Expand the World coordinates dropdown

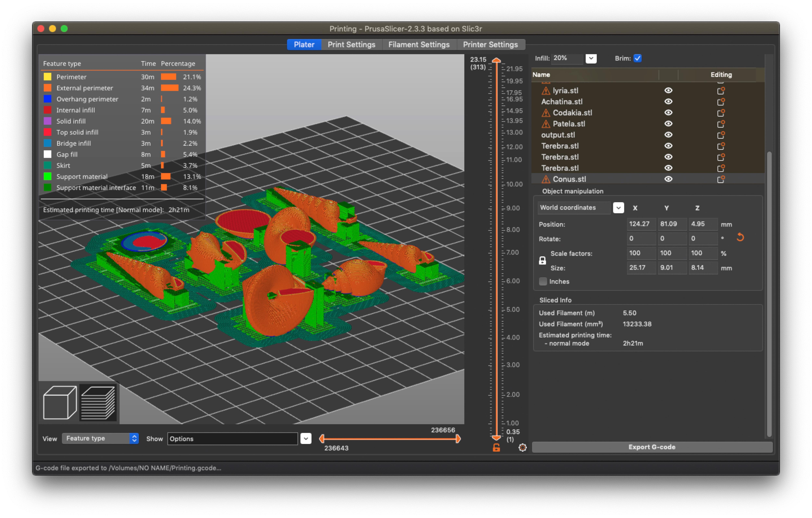[618, 208]
